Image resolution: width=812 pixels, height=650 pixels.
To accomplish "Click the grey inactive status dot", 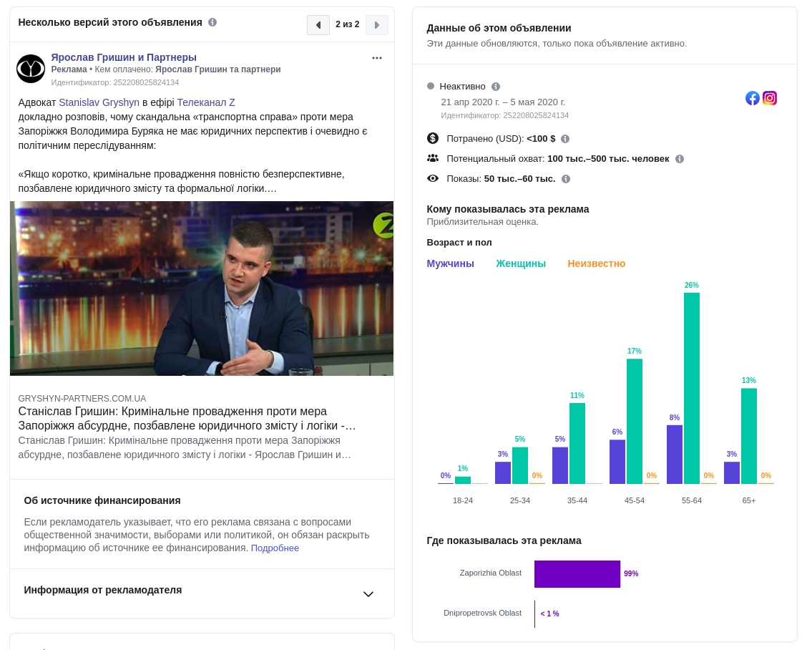I will (431, 86).
